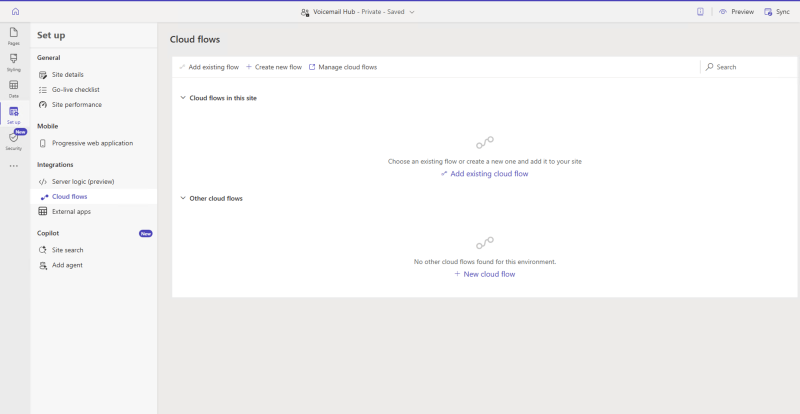
Task: Open External apps under Integrations
Action: pyautogui.click(x=71, y=212)
